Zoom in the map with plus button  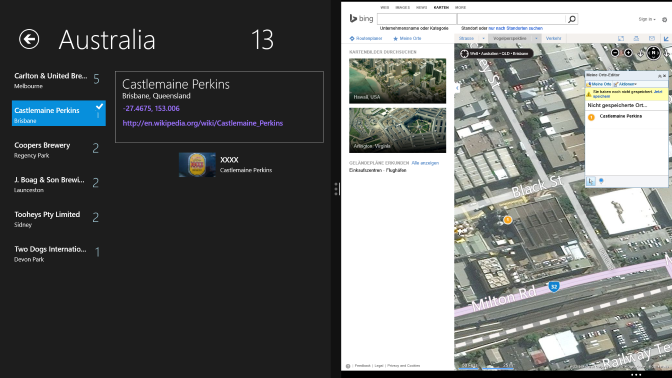coord(628,53)
